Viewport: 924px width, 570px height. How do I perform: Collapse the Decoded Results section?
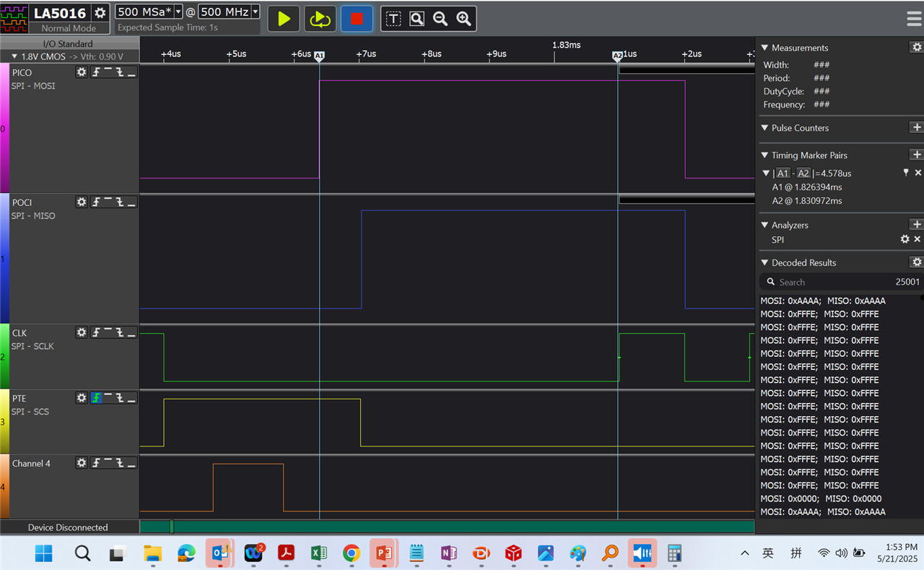pyautogui.click(x=765, y=263)
